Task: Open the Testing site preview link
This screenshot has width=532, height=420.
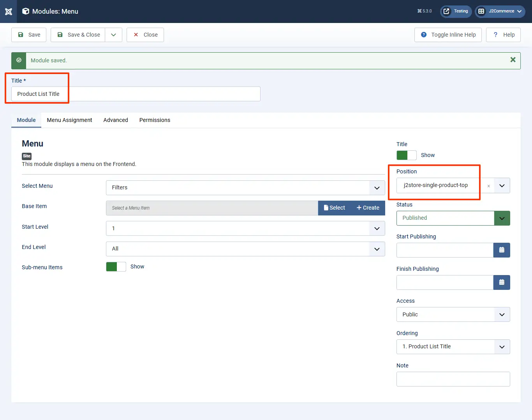Action: tap(456, 11)
